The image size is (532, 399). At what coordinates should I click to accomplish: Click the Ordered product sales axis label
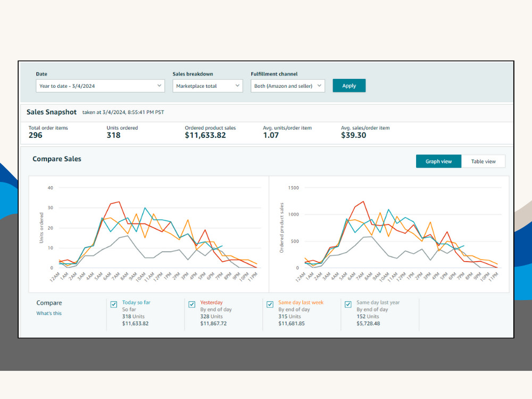[281, 228]
